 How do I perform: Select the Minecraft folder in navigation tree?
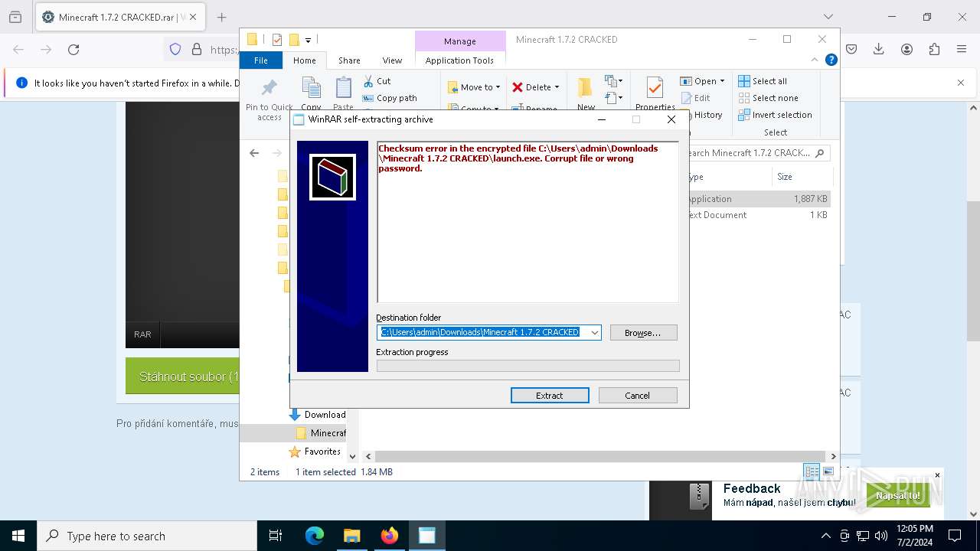click(x=321, y=433)
